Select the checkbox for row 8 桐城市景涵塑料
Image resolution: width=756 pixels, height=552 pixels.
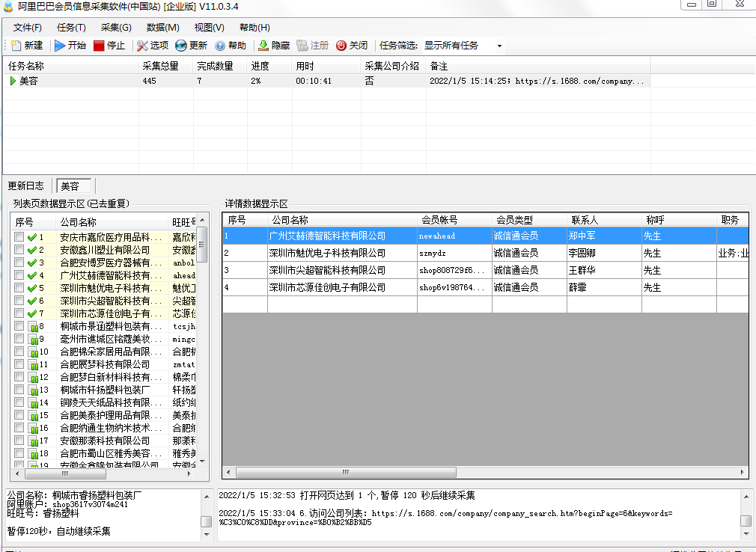pyautogui.click(x=19, y=326)
